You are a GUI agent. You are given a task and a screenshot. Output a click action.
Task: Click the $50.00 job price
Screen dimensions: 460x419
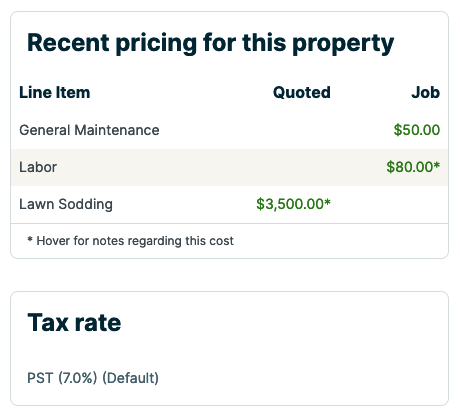click(x=417, y=130)
